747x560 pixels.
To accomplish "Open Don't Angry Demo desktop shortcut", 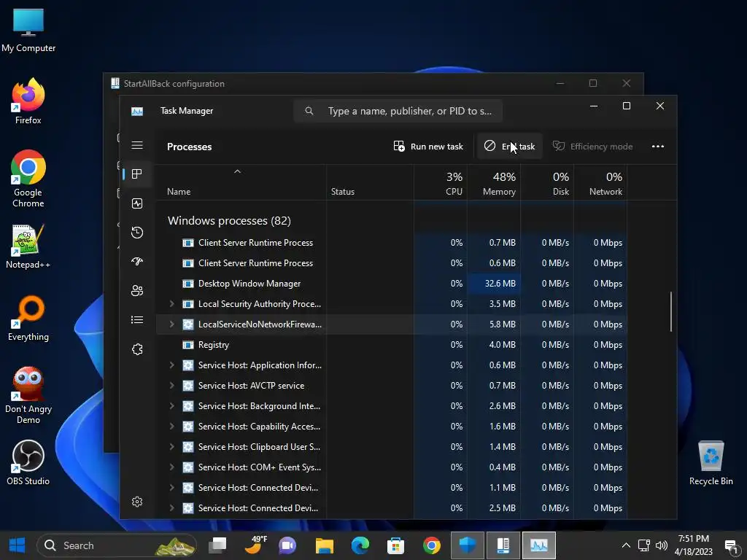I will tap(28, 395).
